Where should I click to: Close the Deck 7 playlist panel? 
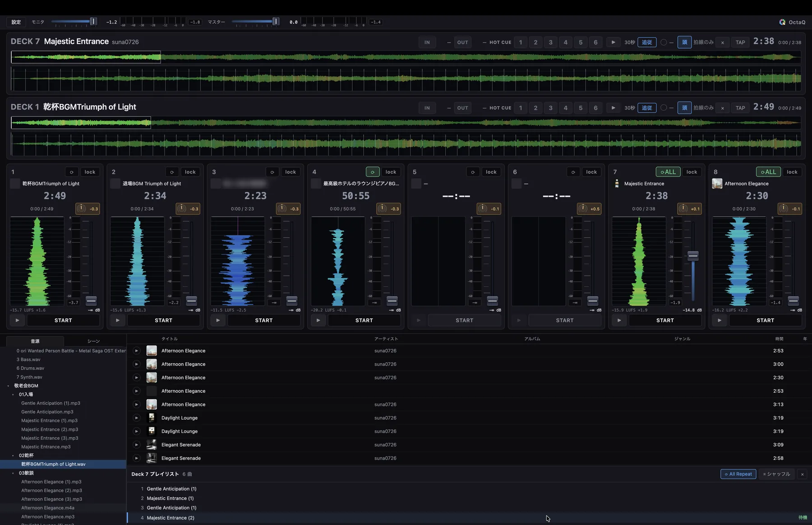[802, 474]
